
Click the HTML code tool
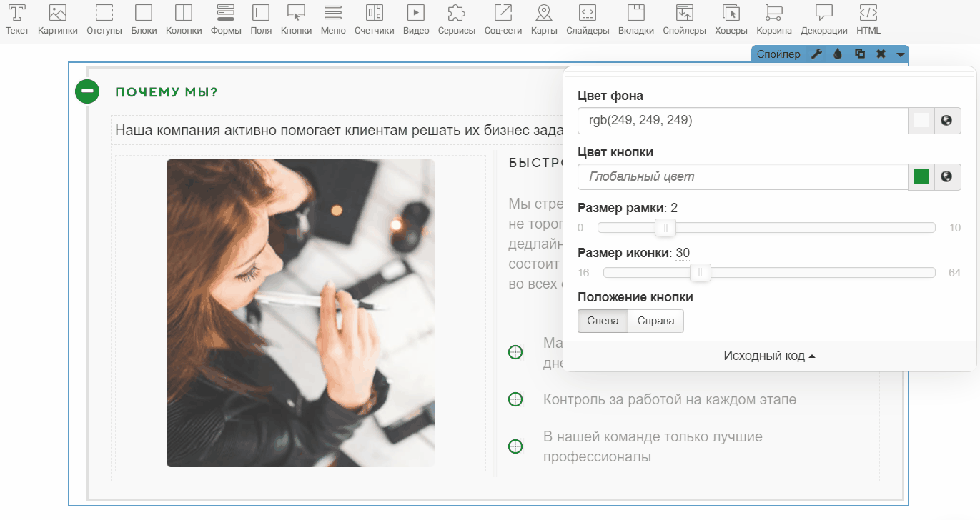coord(868,19)
